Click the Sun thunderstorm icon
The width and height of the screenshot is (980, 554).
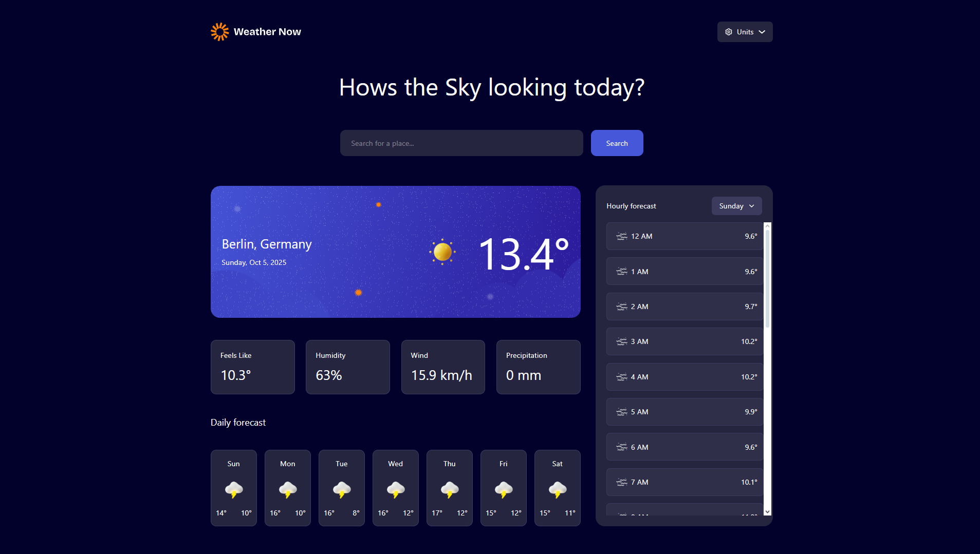pyautogui.click(x=234, y=490)
